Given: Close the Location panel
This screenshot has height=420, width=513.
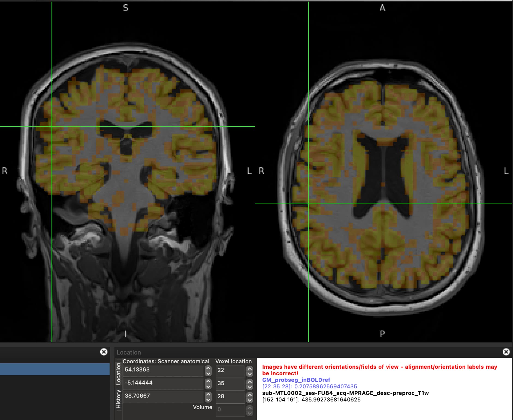Looking at the screenshot, I should 506,352.
